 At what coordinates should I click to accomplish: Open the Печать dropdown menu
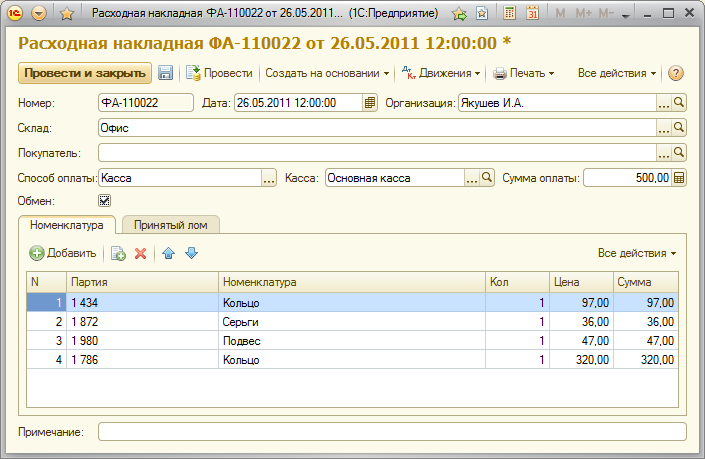pyautogui.click(x=523, y=73)
